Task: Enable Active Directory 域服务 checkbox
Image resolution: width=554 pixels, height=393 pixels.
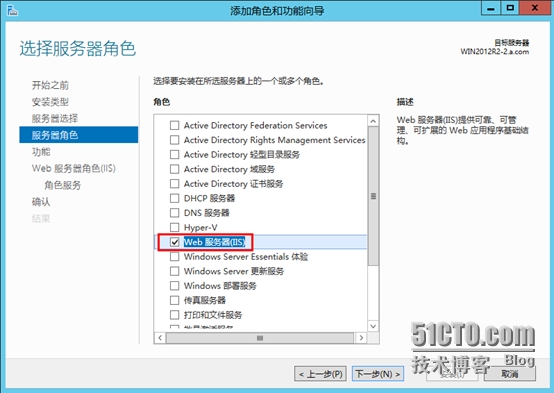Action: pos(175,169)
